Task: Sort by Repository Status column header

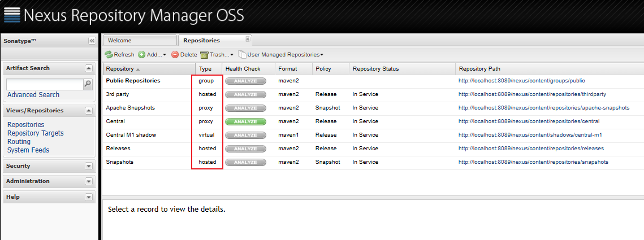Action: tap(403, 69)
